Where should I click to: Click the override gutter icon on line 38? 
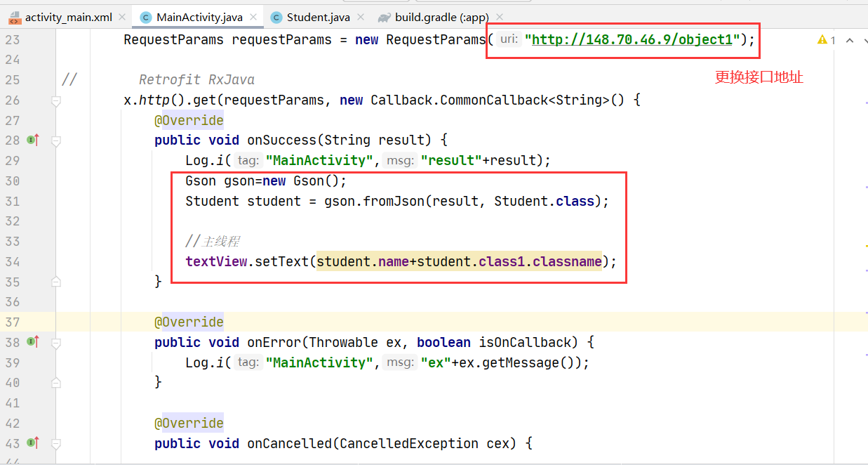33,342
